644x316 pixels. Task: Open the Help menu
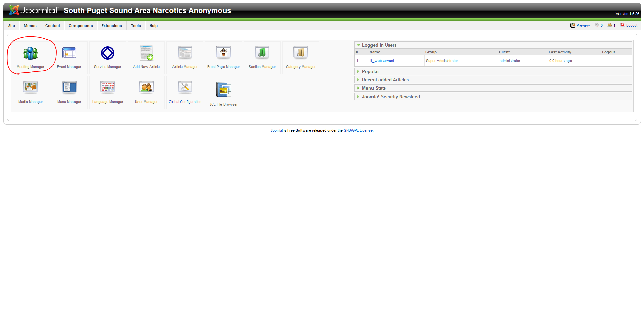click(x=154, y=26)
